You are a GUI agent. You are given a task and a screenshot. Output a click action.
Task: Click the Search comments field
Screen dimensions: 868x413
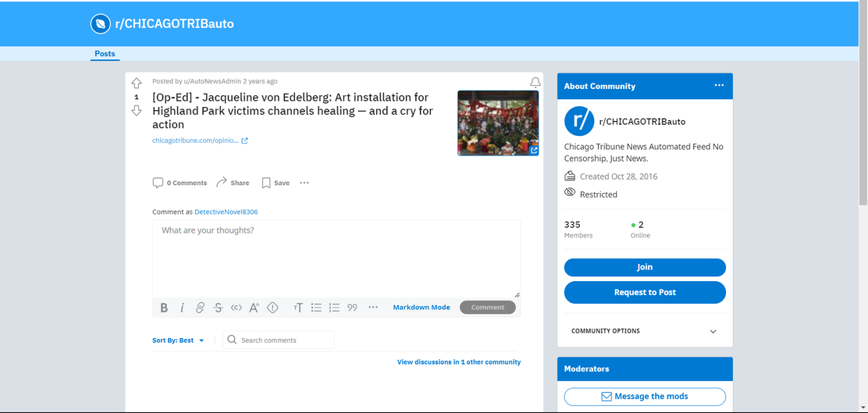(x=279, y=340)
